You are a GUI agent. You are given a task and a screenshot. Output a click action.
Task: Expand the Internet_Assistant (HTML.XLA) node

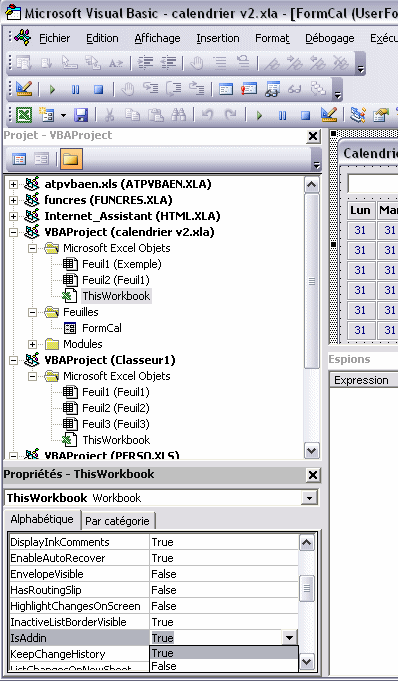tap(13, 216)
